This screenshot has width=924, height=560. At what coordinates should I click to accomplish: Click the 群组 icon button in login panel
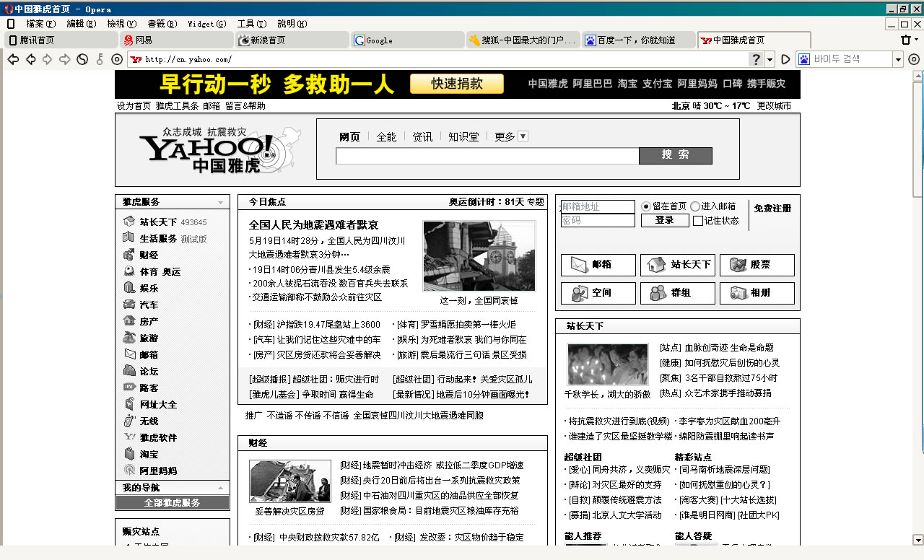tap(678, 293)
